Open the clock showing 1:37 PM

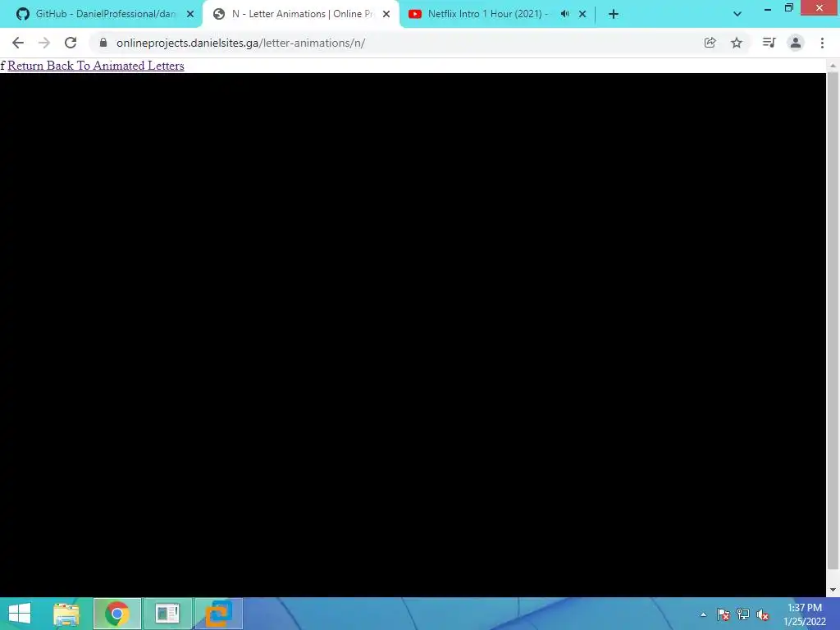click(805, 614)
